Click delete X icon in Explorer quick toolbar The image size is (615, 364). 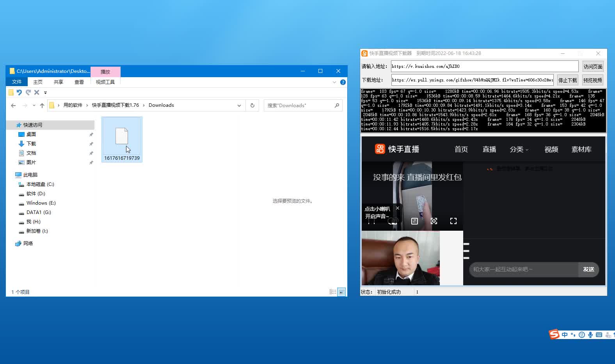(37, 92)
